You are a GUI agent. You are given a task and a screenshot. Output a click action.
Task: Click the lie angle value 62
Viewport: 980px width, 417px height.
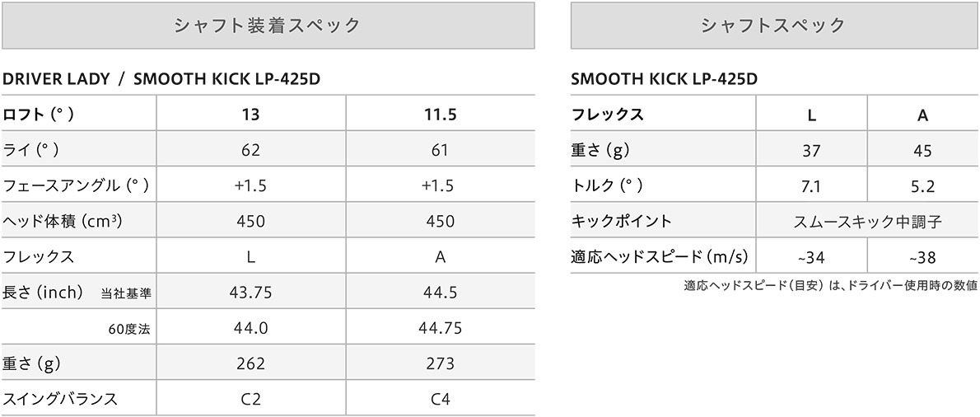tap(250, 150)
